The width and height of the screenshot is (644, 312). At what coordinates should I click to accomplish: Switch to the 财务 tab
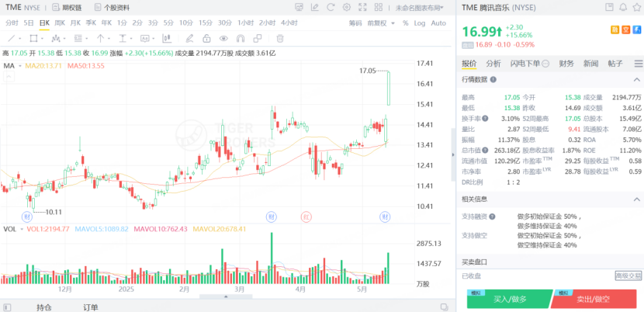[x=566, y=64]
